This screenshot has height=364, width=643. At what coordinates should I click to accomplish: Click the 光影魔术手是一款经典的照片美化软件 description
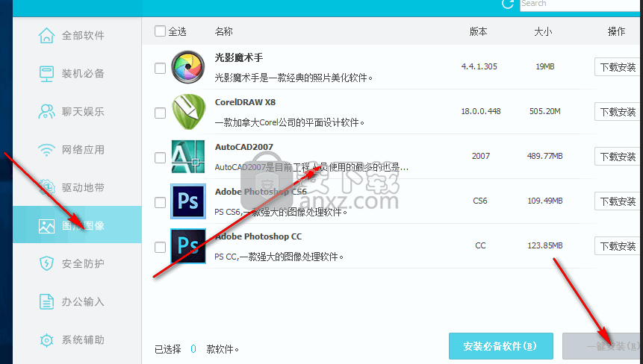(x=293, y=78)
